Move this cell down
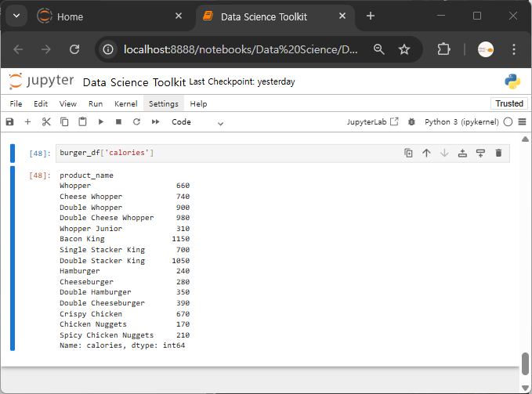This screenshot has width=532, height=394. (444, 153)
